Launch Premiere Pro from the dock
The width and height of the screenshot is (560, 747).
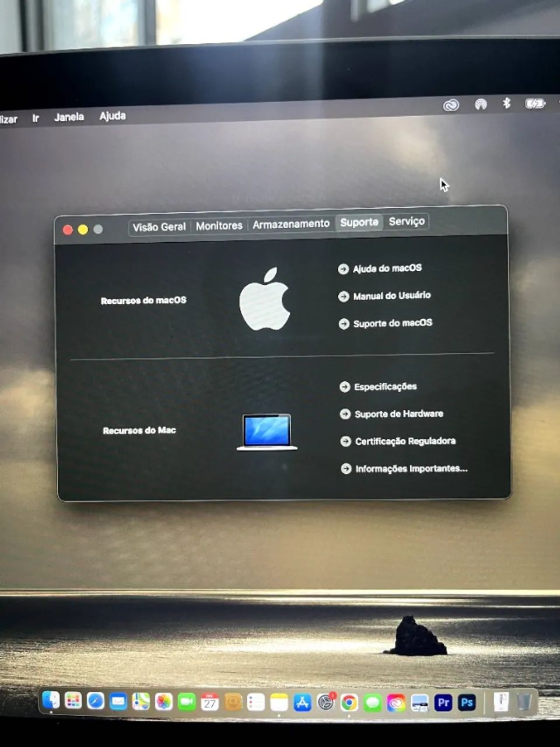(x=443, y=703)
